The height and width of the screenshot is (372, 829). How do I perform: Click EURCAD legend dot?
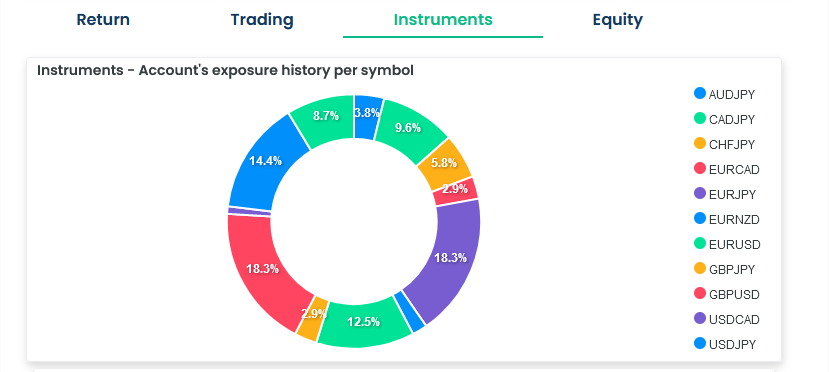pyautogui.click(x=700, y=169)
